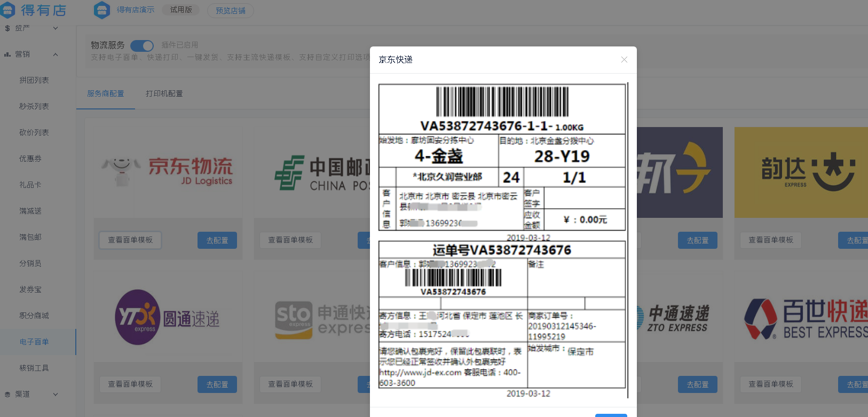The height and width of the screenshot is (417, 868).
Task: Click the bar chart icon beside 营销
Action: (x=7, y=54)
